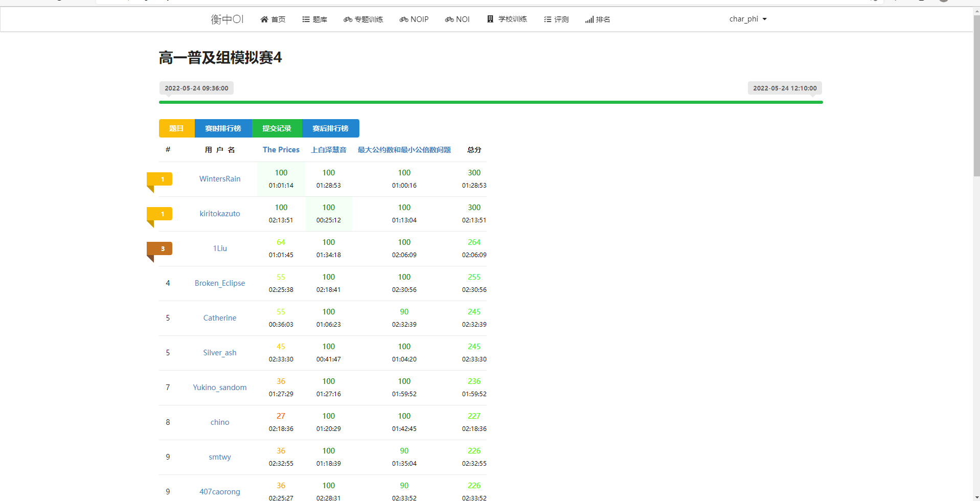
Task: Switch to the yellow 题目 tab
Action: pos(177,128)
